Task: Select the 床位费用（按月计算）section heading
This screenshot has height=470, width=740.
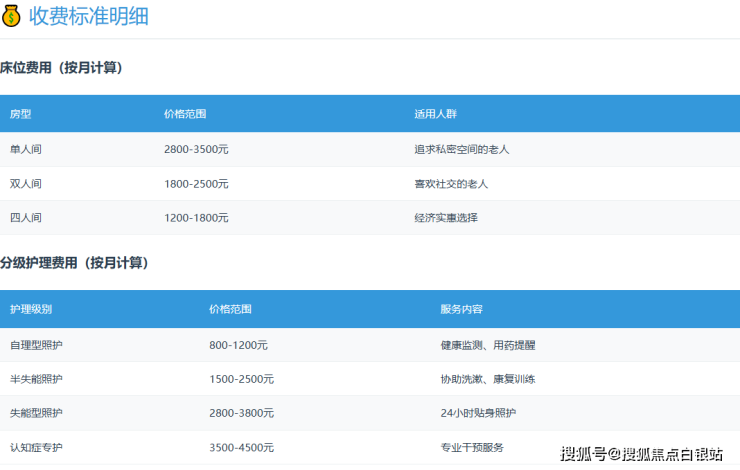Action: coord(61,68)
